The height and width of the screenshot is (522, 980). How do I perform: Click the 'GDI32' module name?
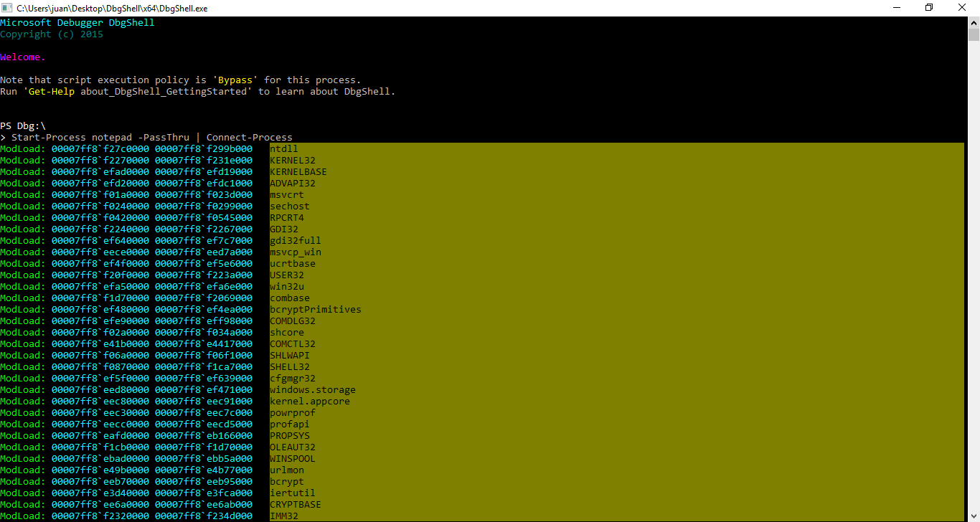[284, 229]
